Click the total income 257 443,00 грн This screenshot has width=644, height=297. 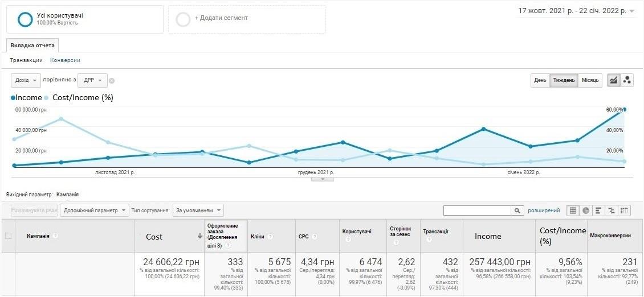tap(500, 262)
